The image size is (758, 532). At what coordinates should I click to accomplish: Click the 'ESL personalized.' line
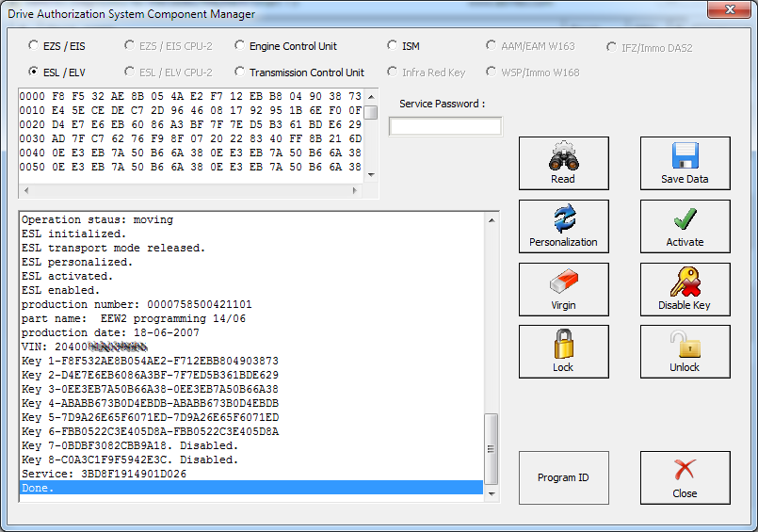[77, 262]
